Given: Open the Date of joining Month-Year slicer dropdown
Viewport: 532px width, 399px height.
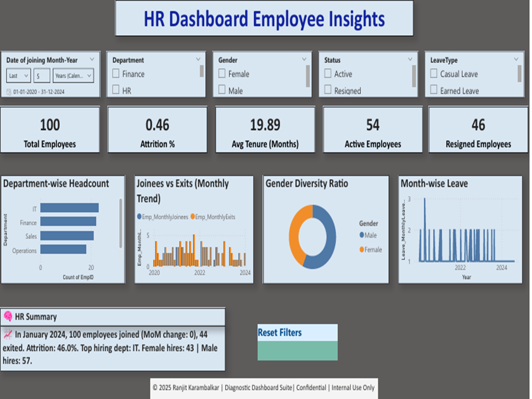Looking at the screenshot, I should (92, 59).
